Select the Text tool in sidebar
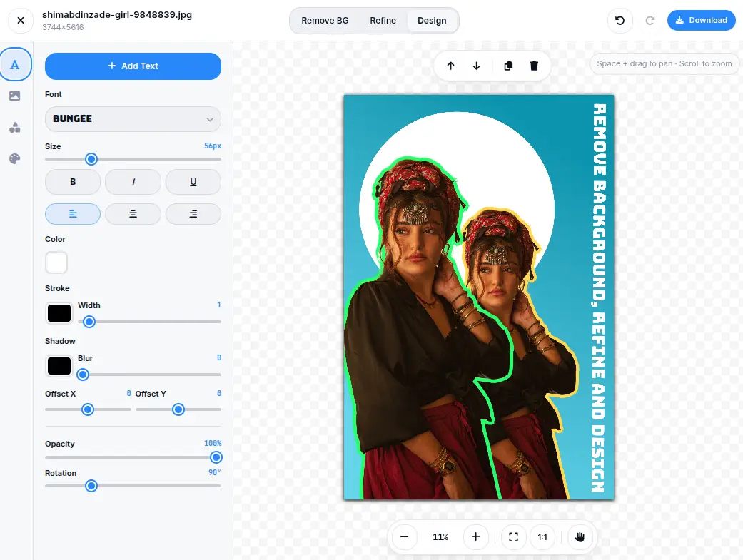Viewport: 743px width, 560px height. pos(15,64)
